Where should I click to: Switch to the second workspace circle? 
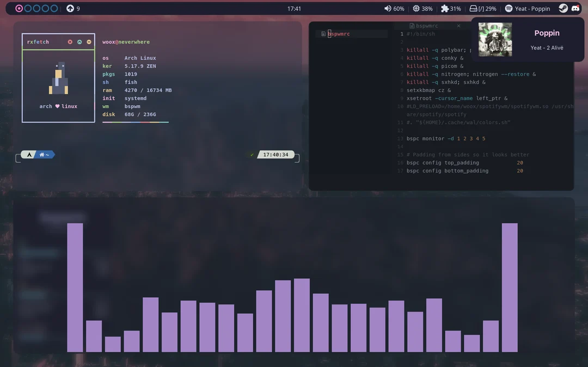27,8
